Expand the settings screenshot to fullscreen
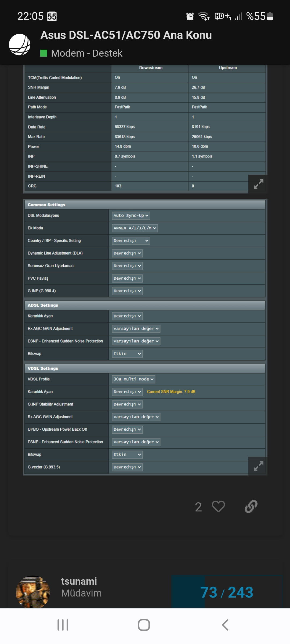 point(258,466)
